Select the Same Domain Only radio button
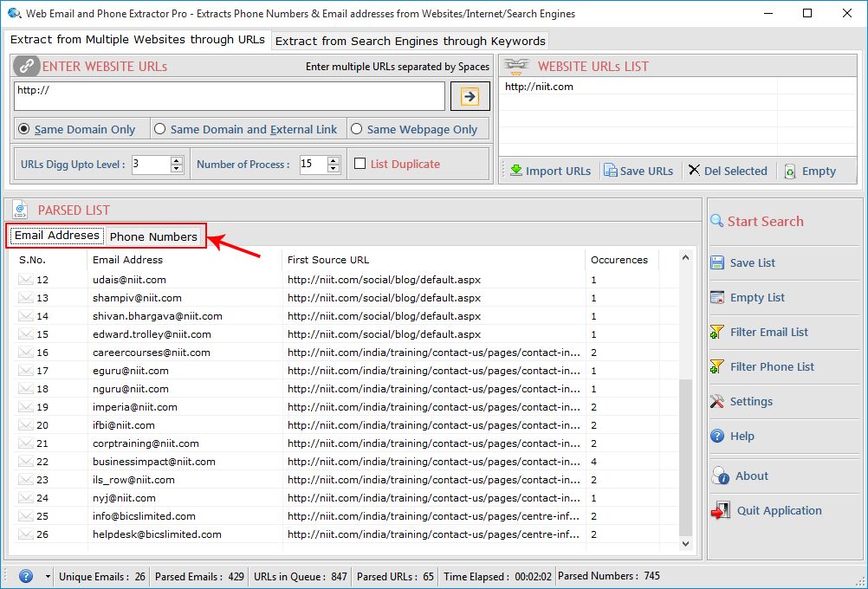The height and width of the screenshot is (589, 868). 23,129
